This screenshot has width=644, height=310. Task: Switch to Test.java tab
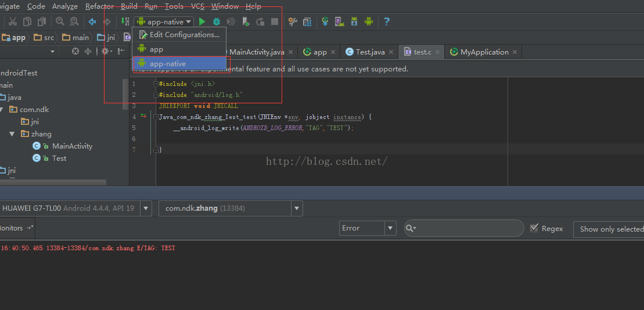369,52
